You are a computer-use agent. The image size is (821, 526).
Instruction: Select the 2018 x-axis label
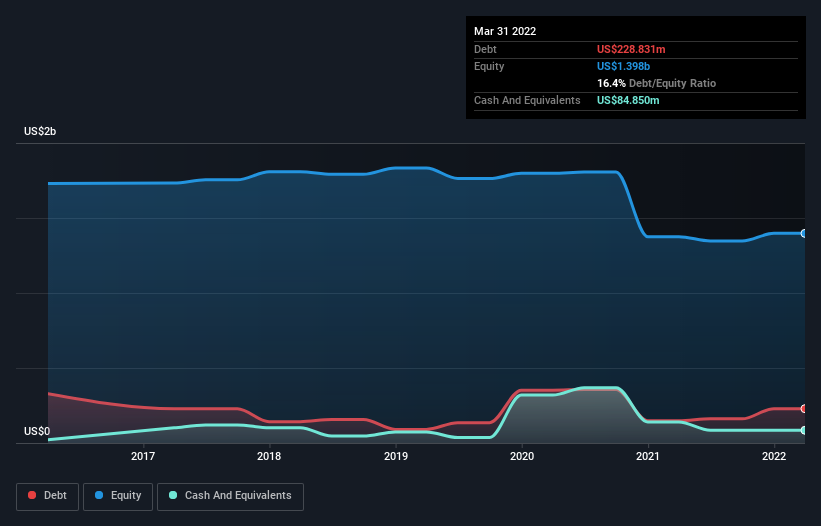click(x=269, y=456)
